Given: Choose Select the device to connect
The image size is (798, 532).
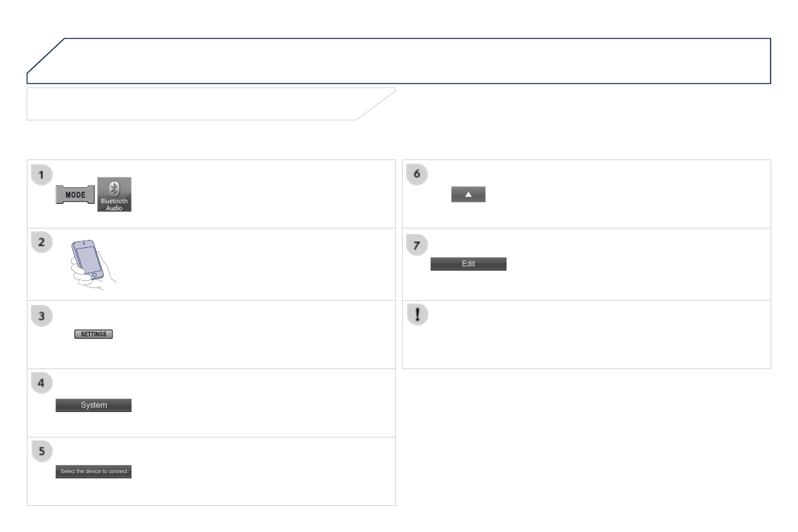Looking at the screenshot, I should 93,472.
